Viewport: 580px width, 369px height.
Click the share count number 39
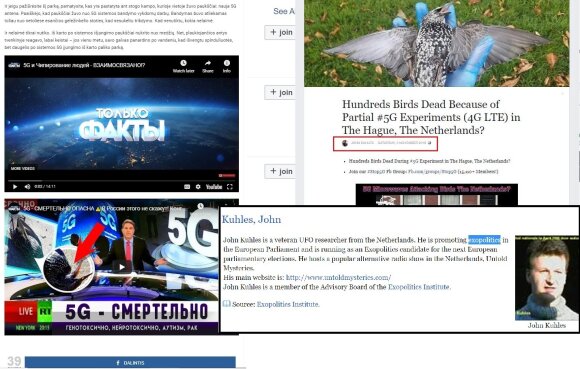(14, 361)
